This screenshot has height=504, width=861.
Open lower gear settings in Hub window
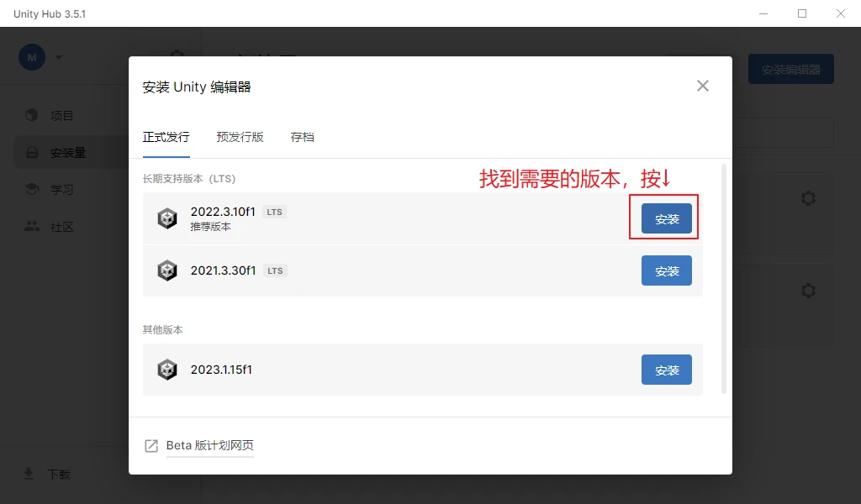[808, 290]
